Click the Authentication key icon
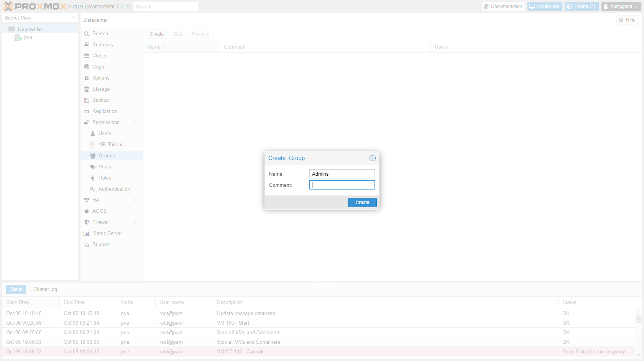Viewport: 644px width, 361px height. point(93,189)
